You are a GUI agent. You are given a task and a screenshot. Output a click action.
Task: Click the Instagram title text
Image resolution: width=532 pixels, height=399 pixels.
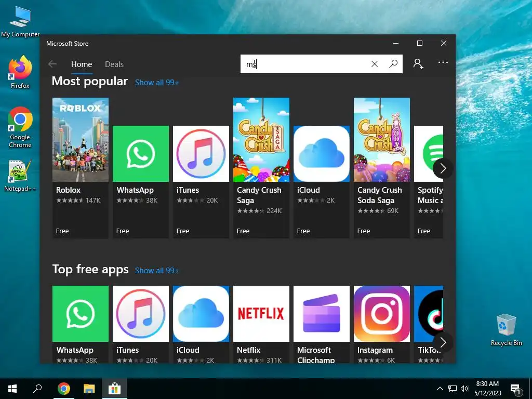(x=375, y=350)
